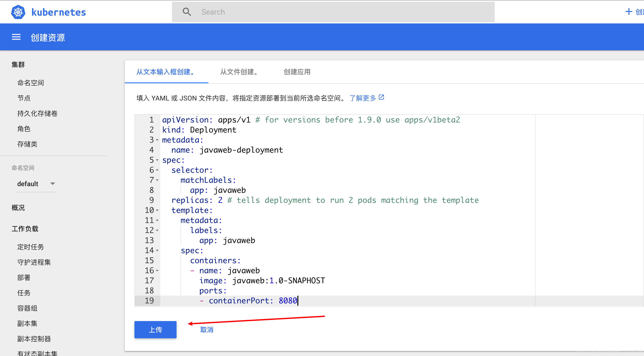Collapse the spec fold arrow on line 5
The height and width of the screenshot is (356, 644).
[157, 160]
